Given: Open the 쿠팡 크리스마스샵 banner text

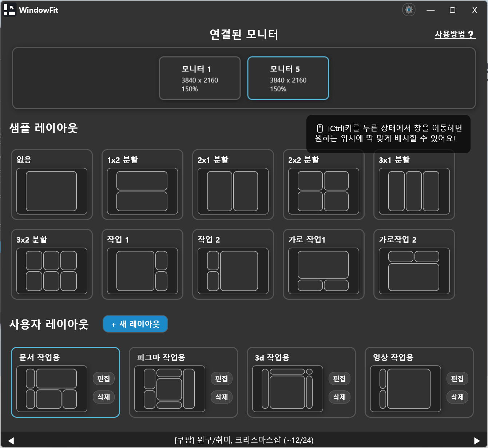Looking at the screenshot, I should coord(244,440).
